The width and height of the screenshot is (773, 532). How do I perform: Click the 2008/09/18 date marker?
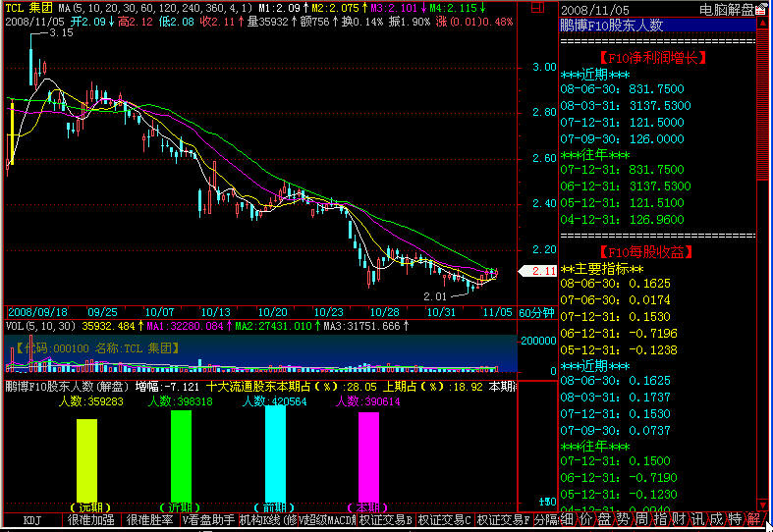tap(38, 312)
